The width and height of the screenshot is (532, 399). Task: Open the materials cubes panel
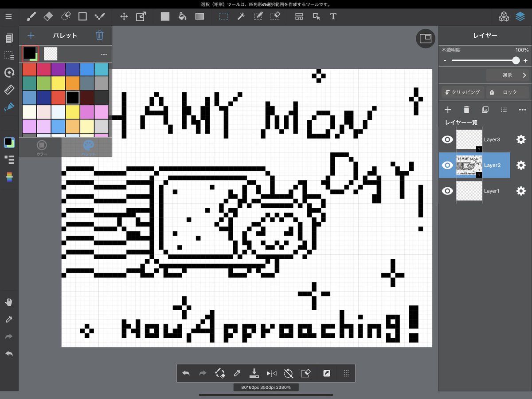click(504, 17)
